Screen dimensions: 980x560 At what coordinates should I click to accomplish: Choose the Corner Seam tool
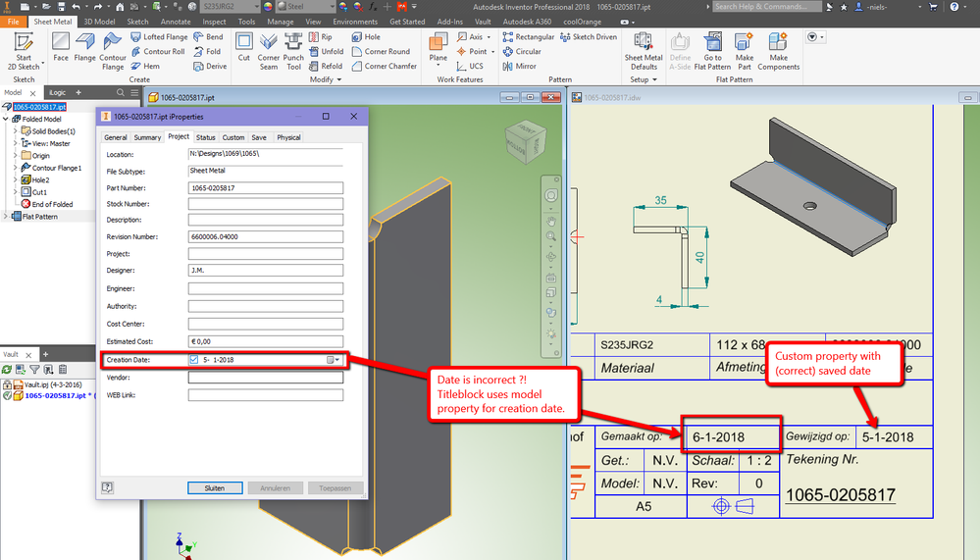pos(269,51)
